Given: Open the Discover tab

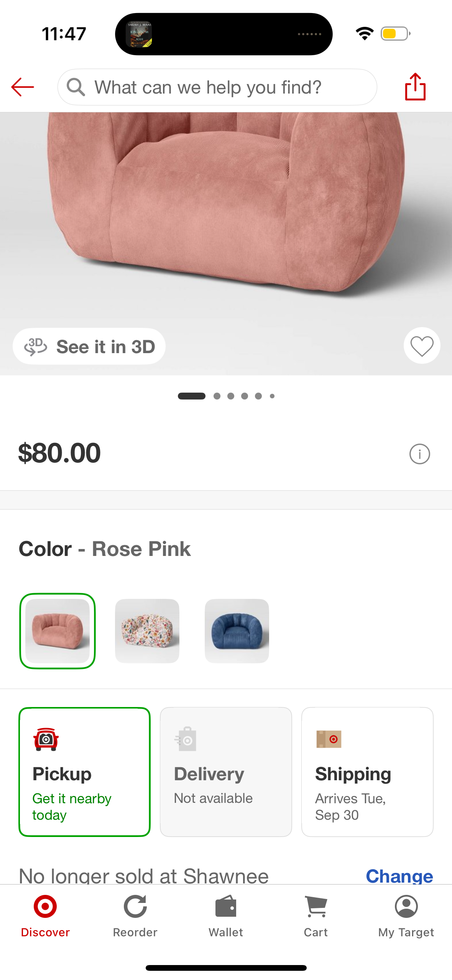Looking at the screenshot, I should point(45,916).
